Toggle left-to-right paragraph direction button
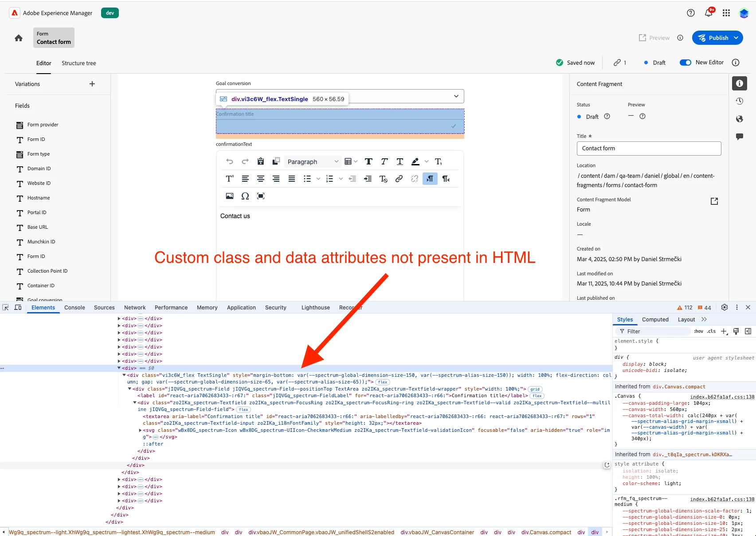The width and height of the screenshot is (756, 536). click(x=430, y=179)
